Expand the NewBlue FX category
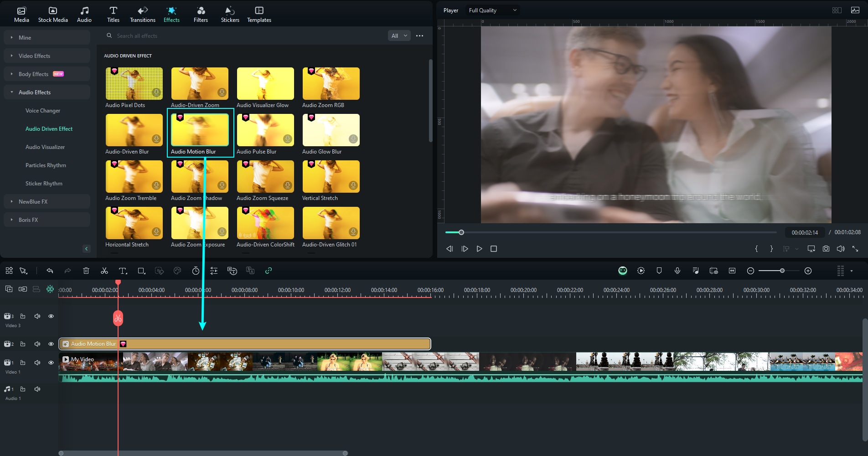Viewport: 868px width, 456px height. pos(47,201)
